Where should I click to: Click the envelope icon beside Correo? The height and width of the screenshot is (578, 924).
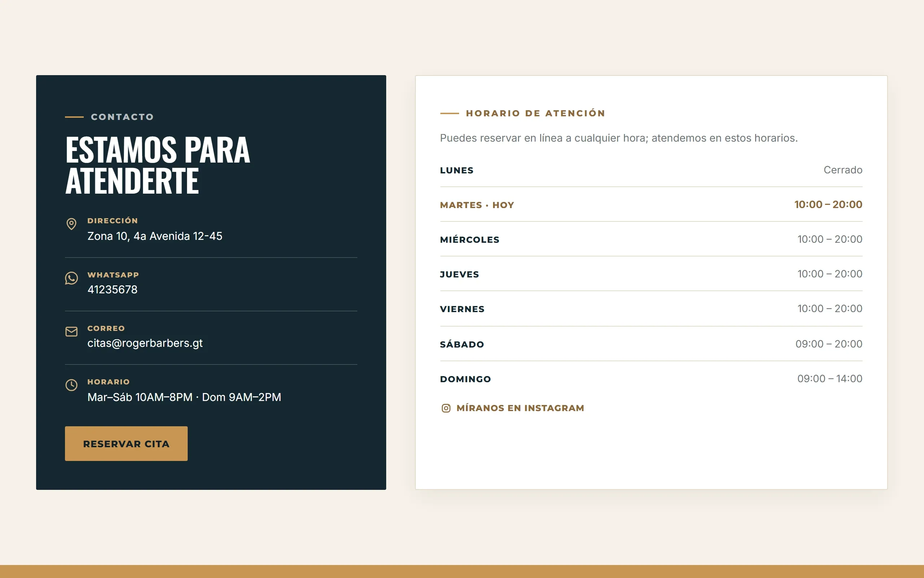point(71,331)
